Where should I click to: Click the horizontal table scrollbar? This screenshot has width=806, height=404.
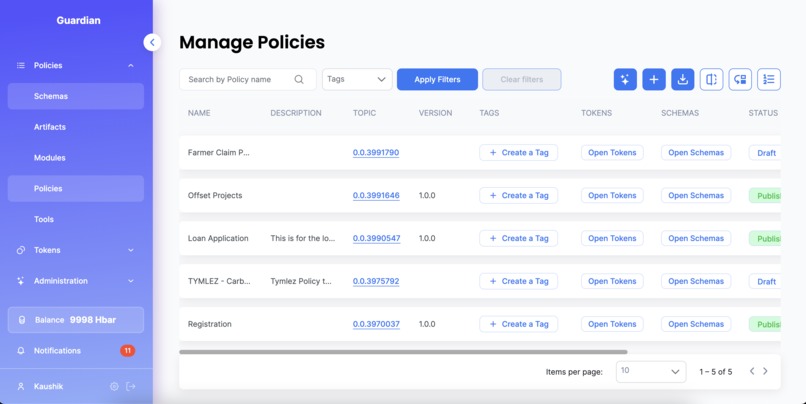pos(403,352)
